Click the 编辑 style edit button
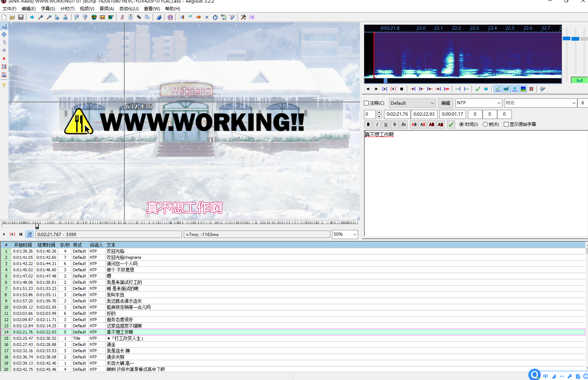This screenshot has width=588, height=380. pyautogui.click(x=446, y=103)
